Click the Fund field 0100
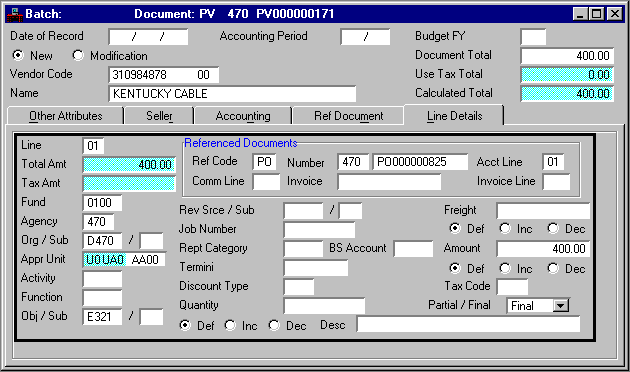 (x=102, y=202)
